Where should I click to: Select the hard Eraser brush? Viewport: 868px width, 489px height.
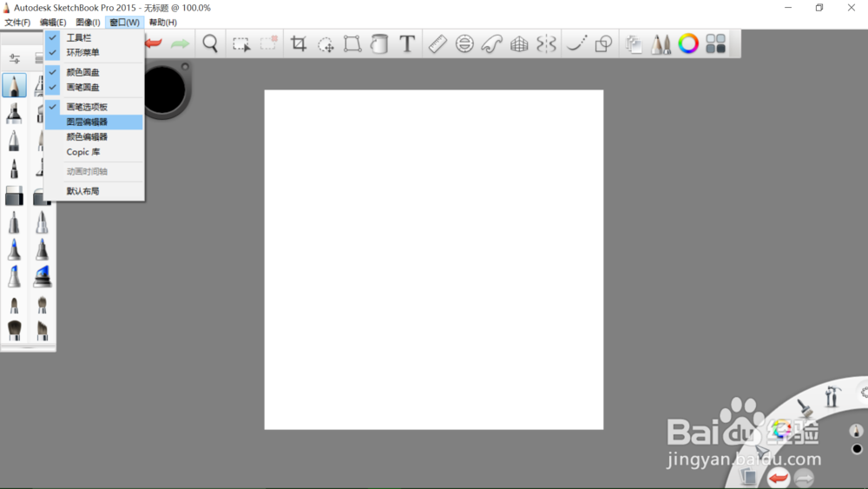click(14, 195)
